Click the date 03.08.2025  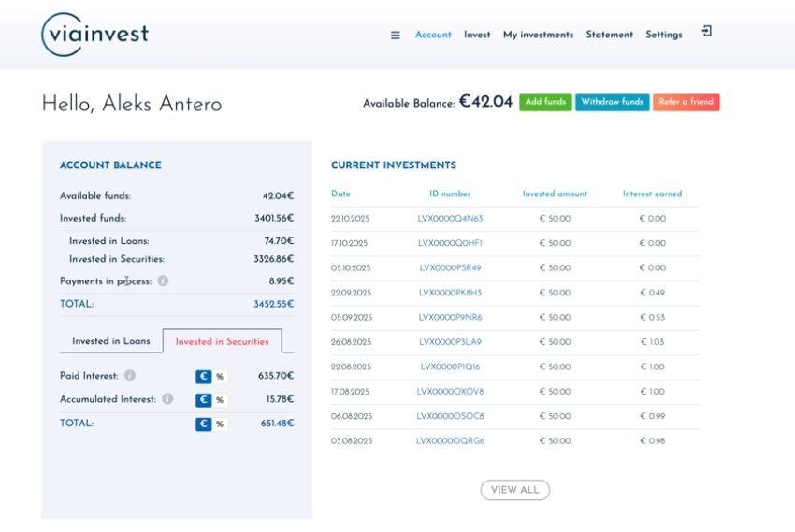click(x=352, y=441)
